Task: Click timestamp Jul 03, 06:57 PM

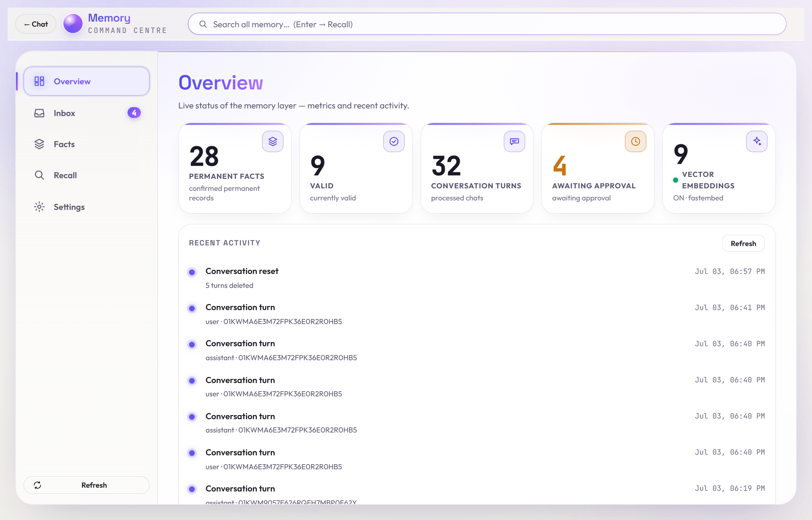Action: point(730,271)
